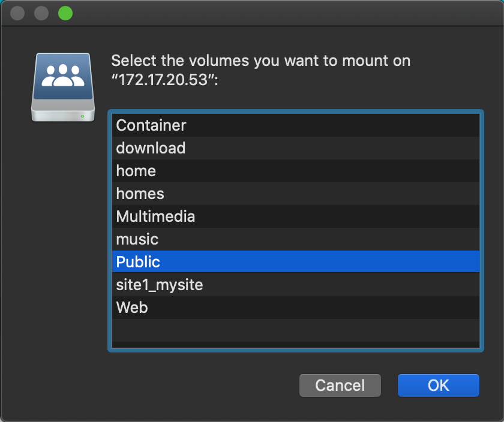Select the Multimedia volume
The width and height of the screenshot is (504, 422).
[x=296, y=216]
